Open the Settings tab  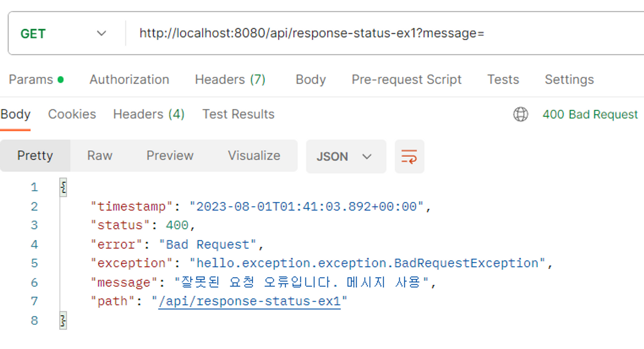click(x=569, y=80)
